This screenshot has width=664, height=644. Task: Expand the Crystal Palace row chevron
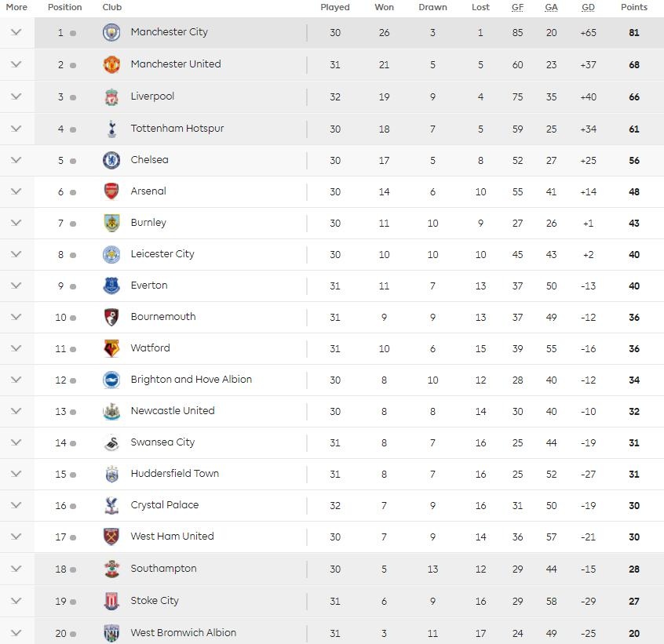(16, 505)
